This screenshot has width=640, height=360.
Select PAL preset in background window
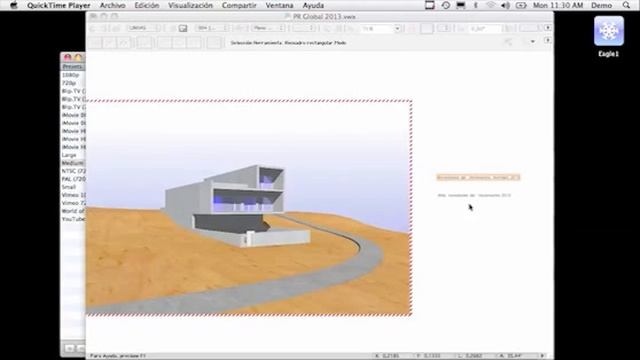point(73,179)
